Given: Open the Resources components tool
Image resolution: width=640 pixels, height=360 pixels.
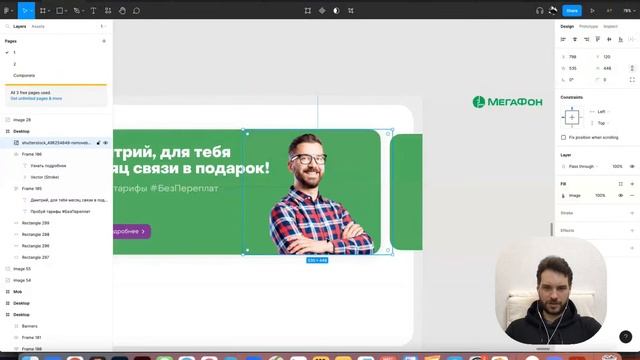Looking at the screenshot, I should point(108,11).
